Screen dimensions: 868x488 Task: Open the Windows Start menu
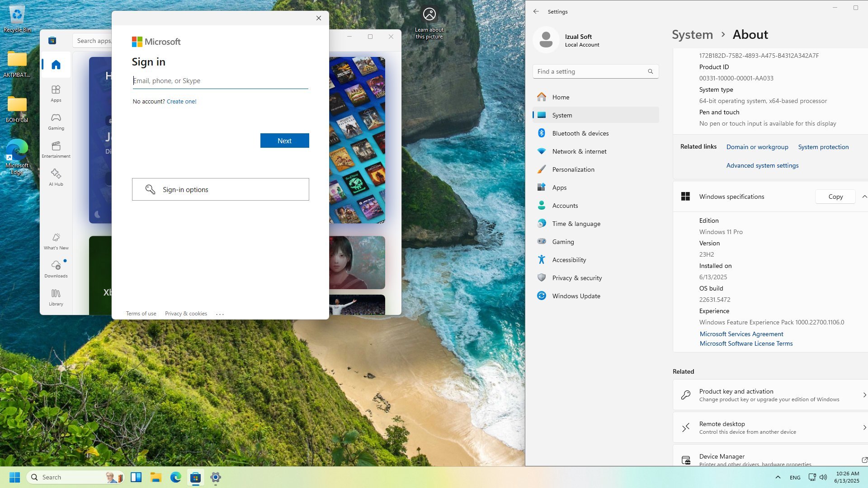pyautogui.click(x=14, y=477)
